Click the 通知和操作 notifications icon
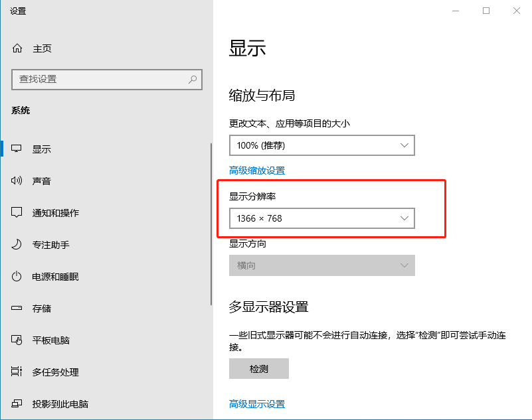Screen dimensions: 532x420 tap(17, 212)
